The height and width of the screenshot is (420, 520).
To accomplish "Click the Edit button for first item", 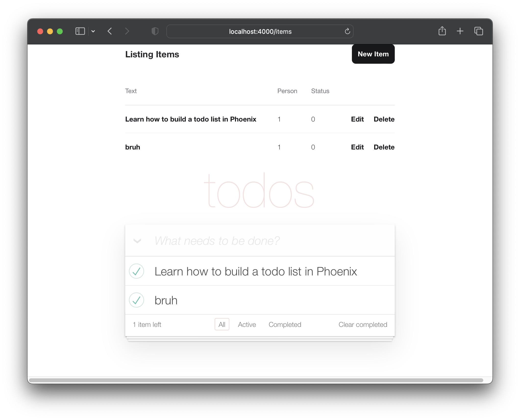I will [x=357, y=119].
